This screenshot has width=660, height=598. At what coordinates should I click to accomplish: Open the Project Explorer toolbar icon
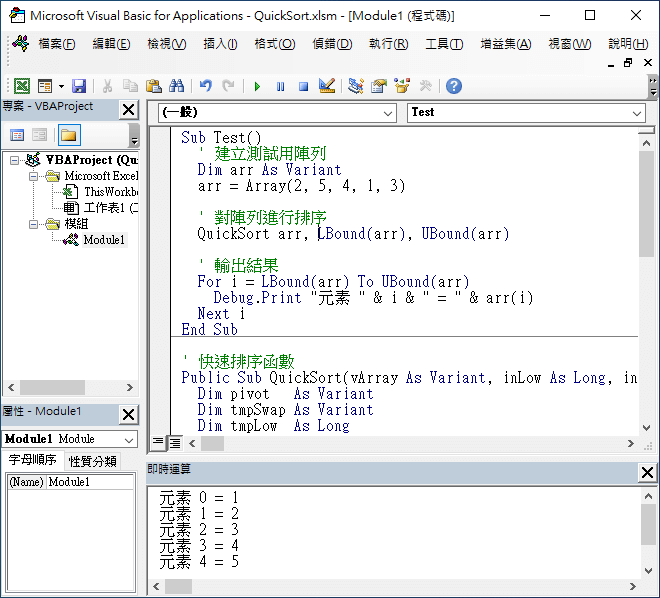[x=356, y=86]
